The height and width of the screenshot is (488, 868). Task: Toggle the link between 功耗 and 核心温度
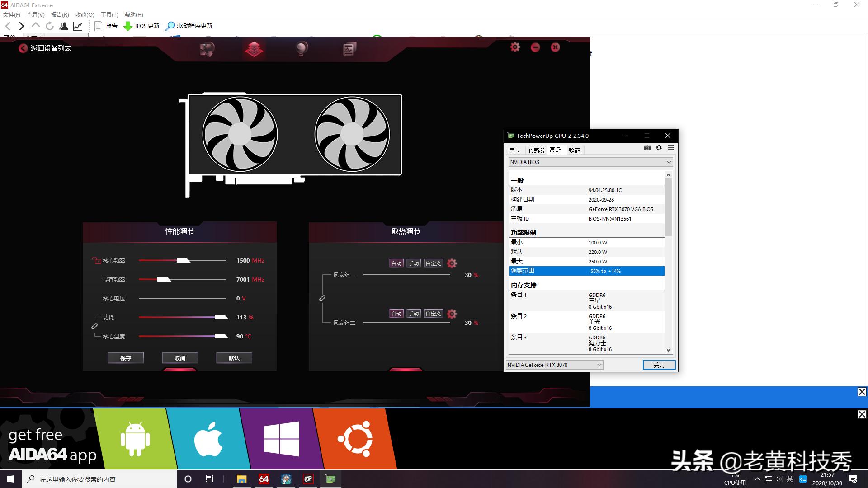click(94, 326)
